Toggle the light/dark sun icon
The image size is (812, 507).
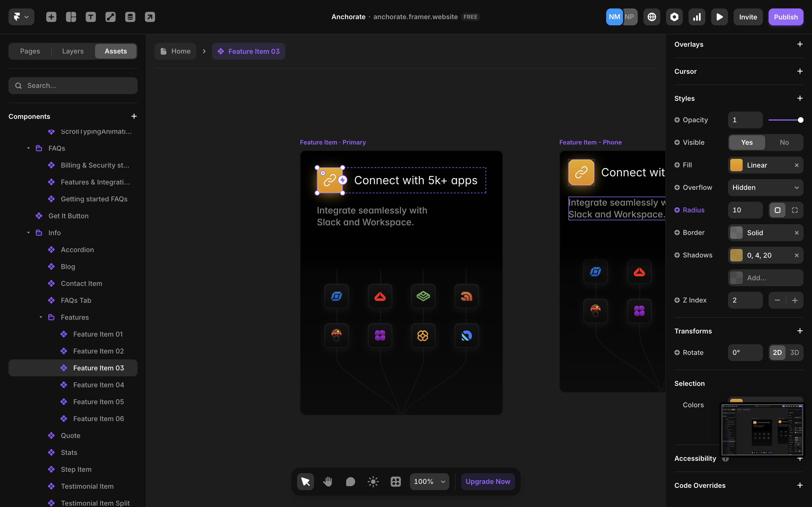point(373,482)
